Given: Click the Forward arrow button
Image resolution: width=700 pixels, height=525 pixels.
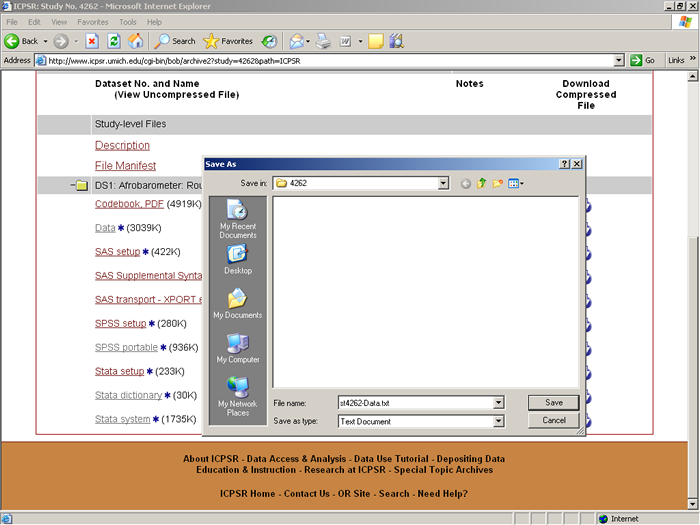Looking at the screenshot, I should pyautogui.click(x=61, y=41).
